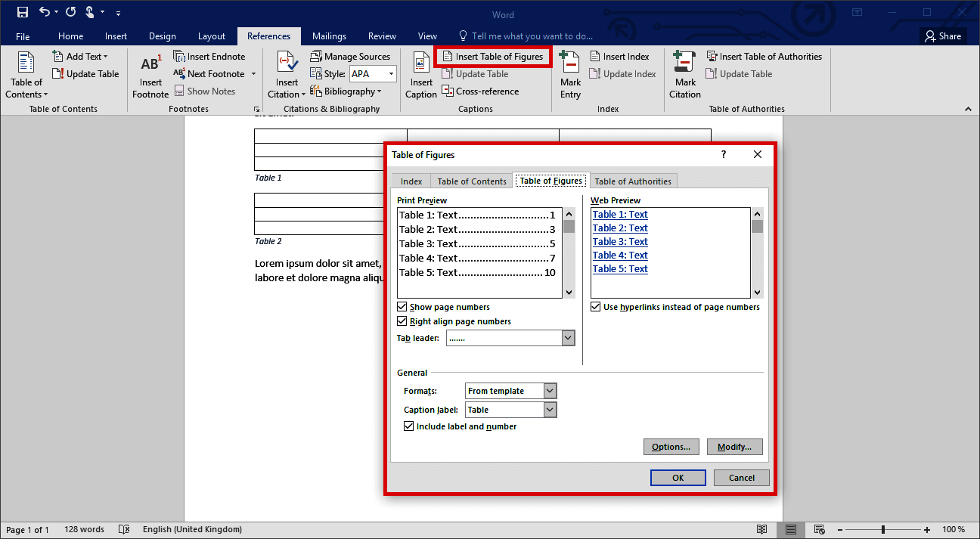Open Table of Contents gallery
980x539 pixels.
pyautogui.click(x=26, y=76)
